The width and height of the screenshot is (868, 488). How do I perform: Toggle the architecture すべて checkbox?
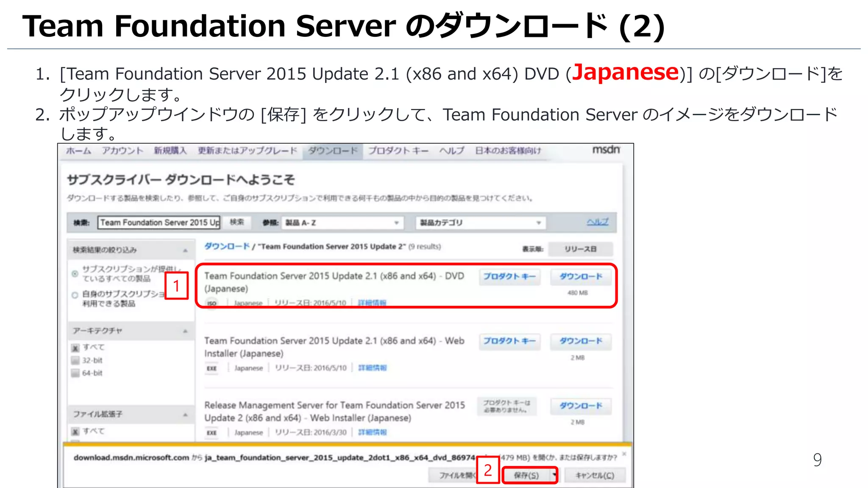click(x=75, y=348)
